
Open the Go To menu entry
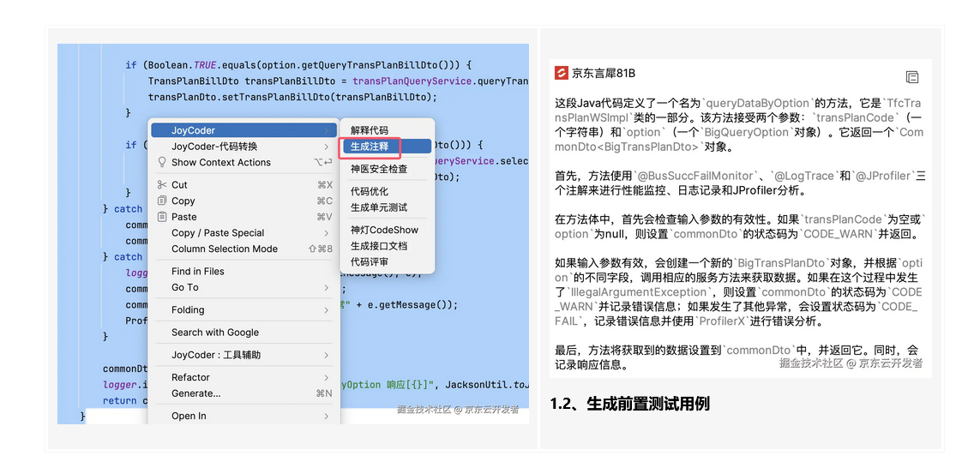[243, 287]
